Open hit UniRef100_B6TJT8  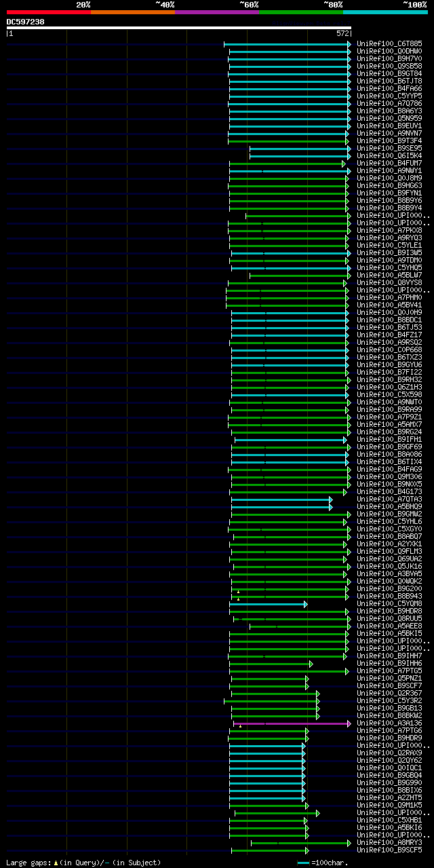(x=391, y=81)
